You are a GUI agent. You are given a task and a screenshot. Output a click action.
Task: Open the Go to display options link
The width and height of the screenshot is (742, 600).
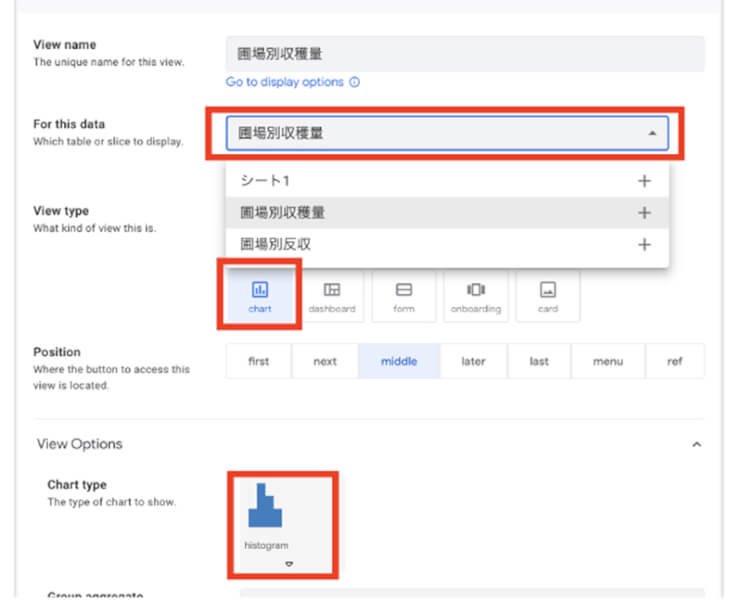pos(285,82)
